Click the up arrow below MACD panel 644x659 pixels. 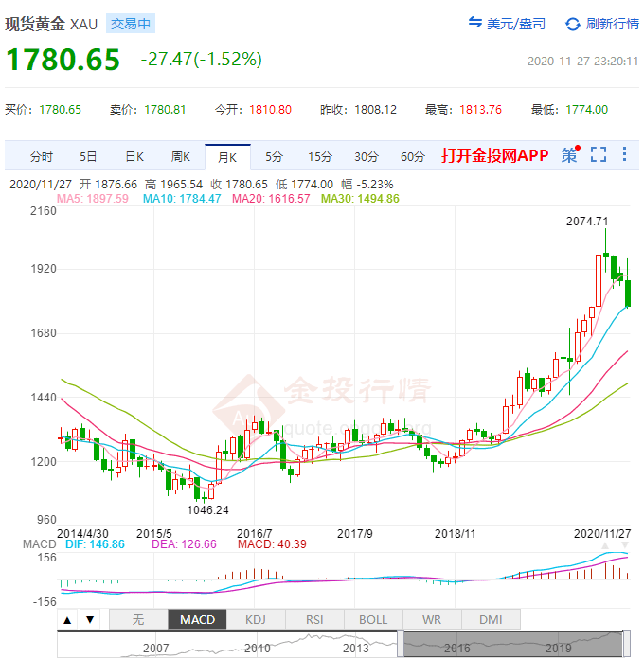(x=69, y=620)
